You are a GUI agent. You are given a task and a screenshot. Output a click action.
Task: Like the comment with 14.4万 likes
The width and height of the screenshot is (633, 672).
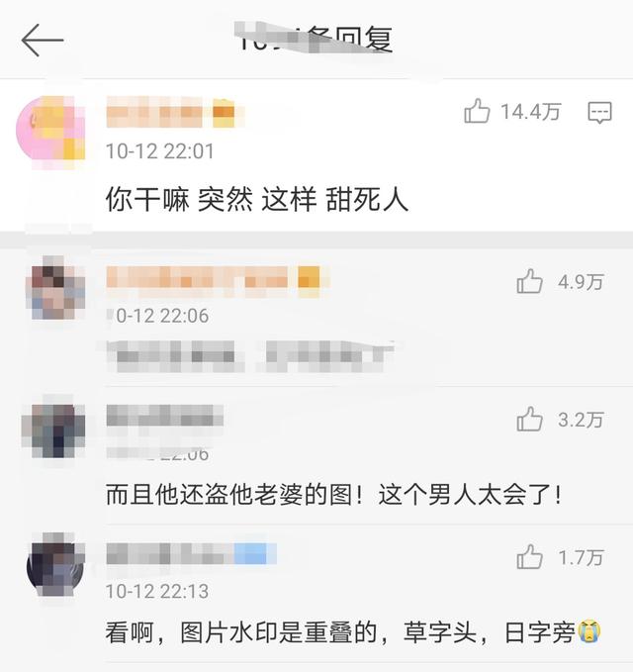pyautogui.click(x=477, y=111)
